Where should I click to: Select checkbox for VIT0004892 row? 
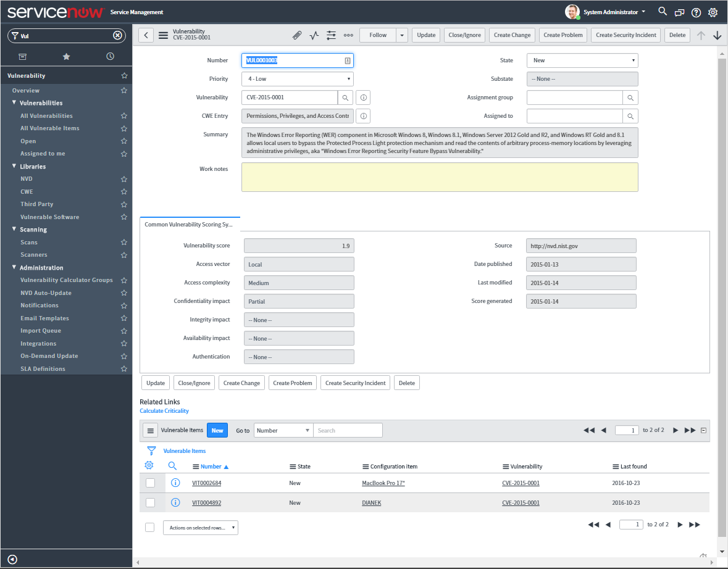[x=151, y=502]
